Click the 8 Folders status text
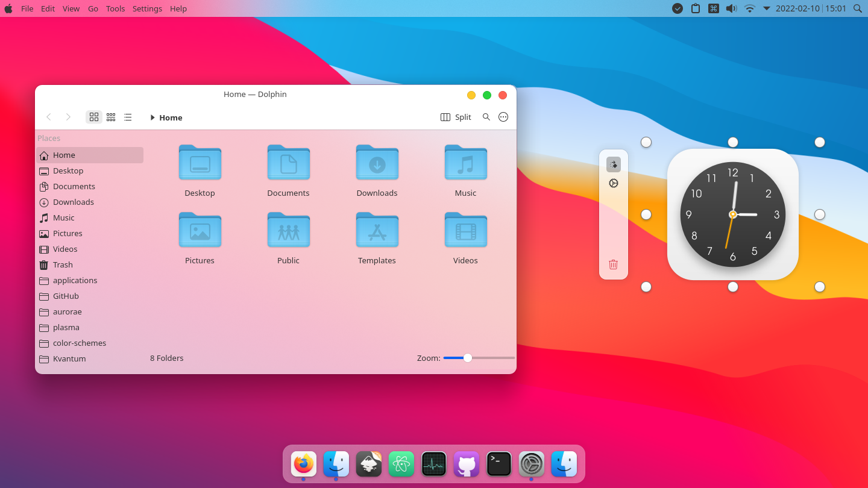The width and height of the screenshot is (868, 488). [167, 358]
